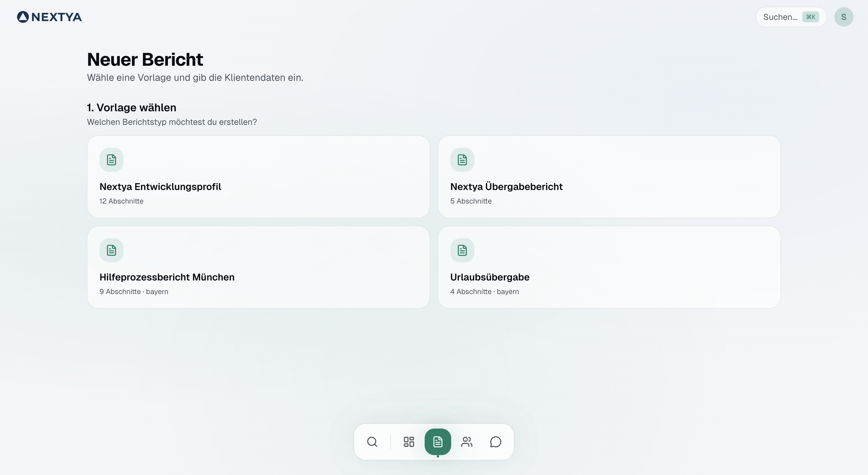This screenshot has height=475, width=868.
Task: Select the green reports document icon in dock
Action: (438, 442)
